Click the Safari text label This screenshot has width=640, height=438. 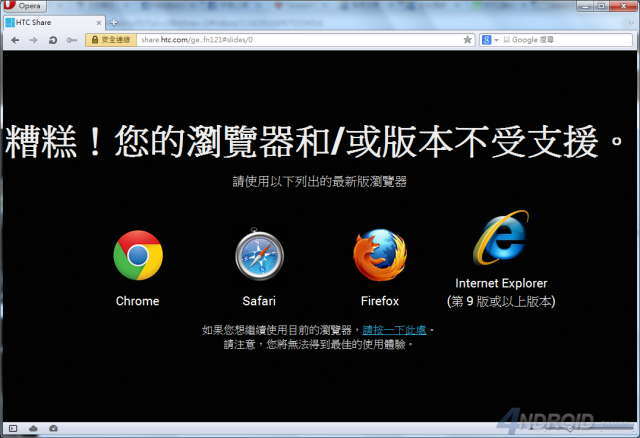pos(259,301)
